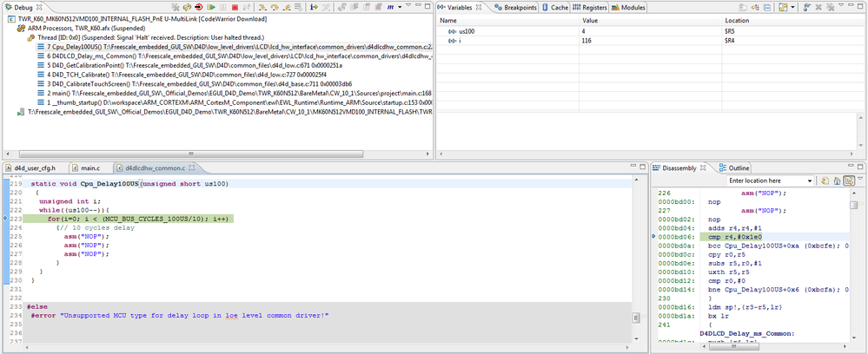Open the Debug view menu triangle

[408, 5]
